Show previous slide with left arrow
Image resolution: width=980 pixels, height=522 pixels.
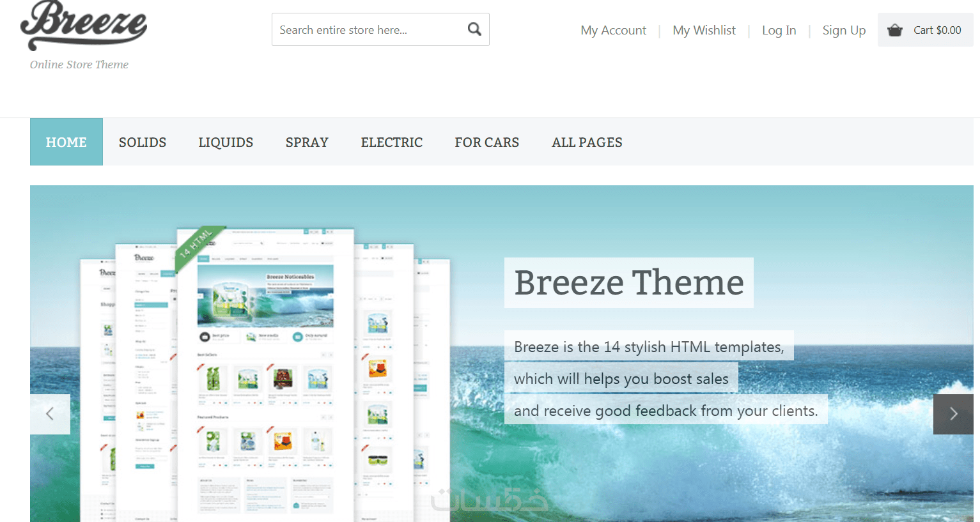(50, 414)
